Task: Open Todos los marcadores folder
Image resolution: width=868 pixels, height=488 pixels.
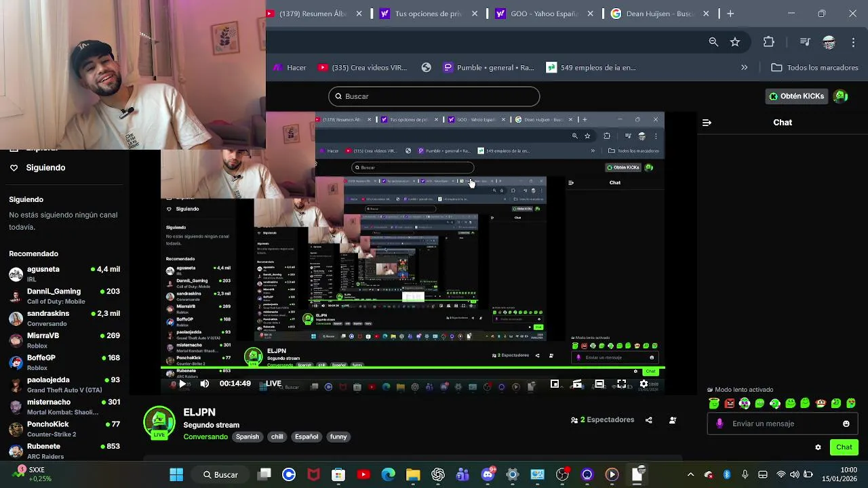Action: tap(815, 68)
